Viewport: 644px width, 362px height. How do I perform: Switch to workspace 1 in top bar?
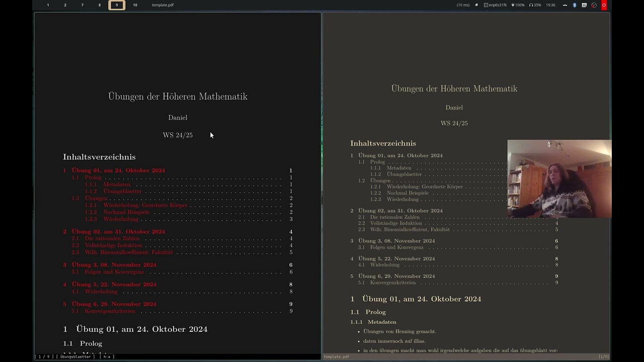pyautogui.click(x=48, y=5)
